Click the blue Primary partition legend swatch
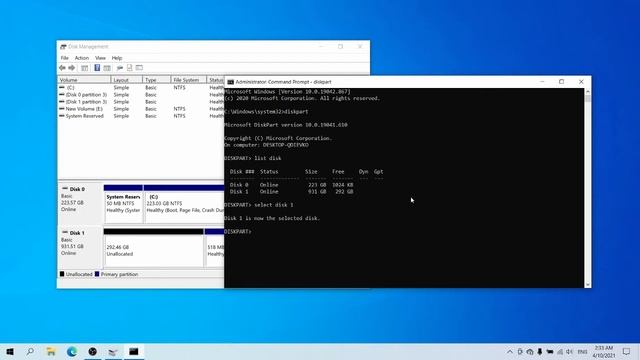640x360 pixels. (x=97, y=274)
